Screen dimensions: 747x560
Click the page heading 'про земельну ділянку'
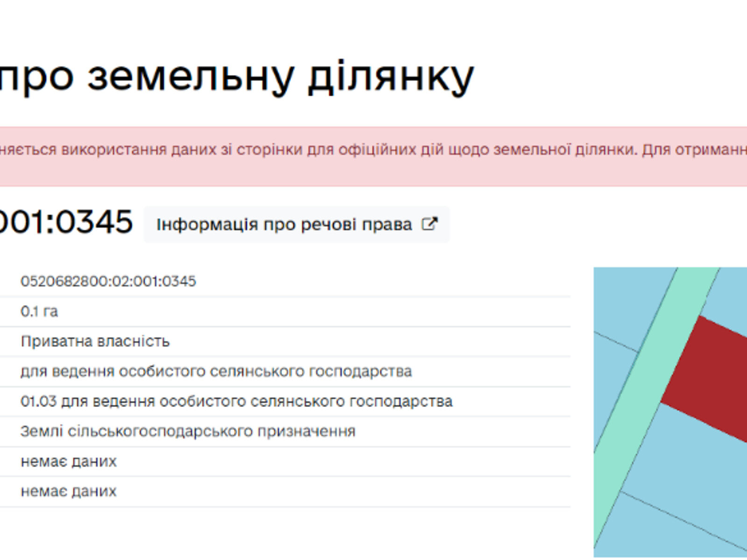pos(237,77)
